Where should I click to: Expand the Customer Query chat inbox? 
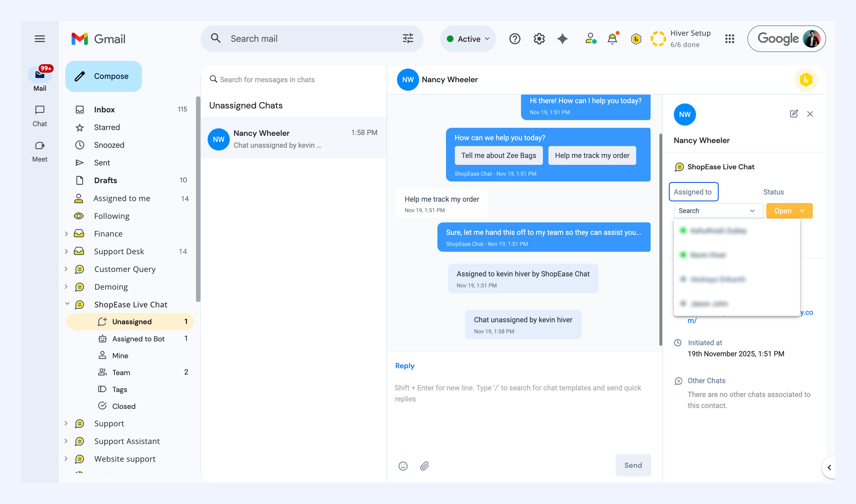click(x=66, y=269)
